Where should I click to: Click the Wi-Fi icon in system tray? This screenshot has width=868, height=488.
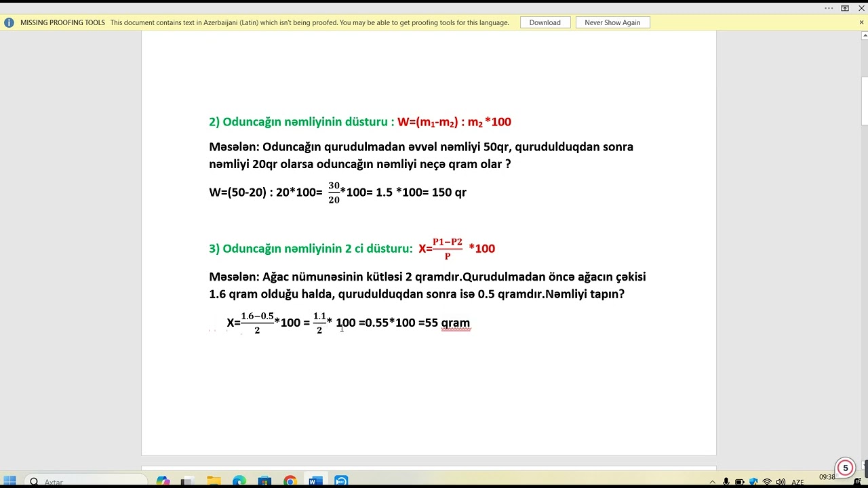[x=767, y=482]
